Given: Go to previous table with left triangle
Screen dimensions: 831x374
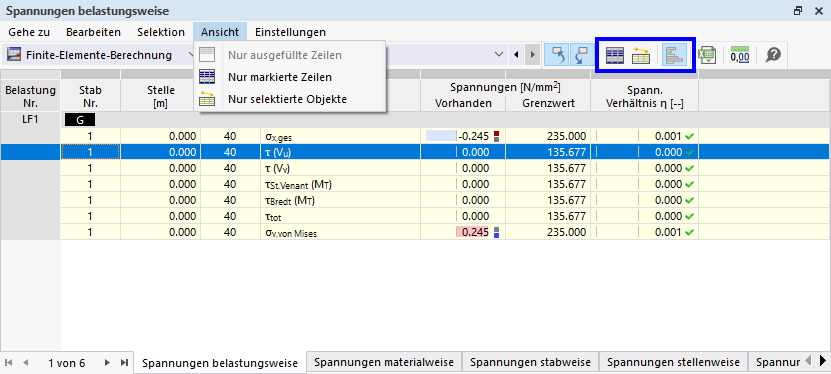Looking at the screenshot, I should [x=515, y=55].
